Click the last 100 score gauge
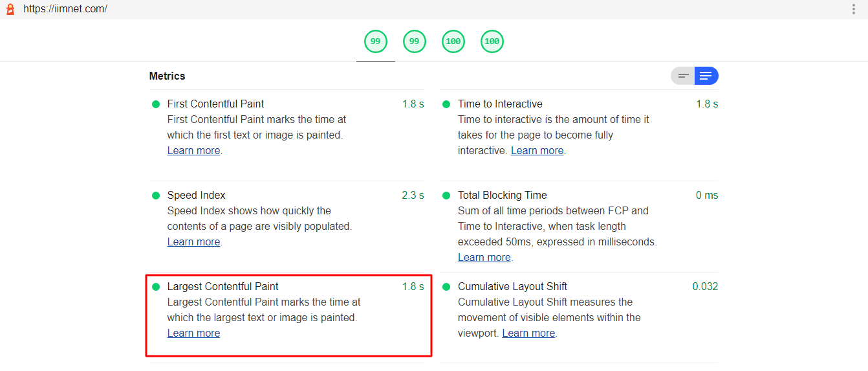The height and width of the screenshot is (371, 868). pyautogui.click(x=492, y=41)
